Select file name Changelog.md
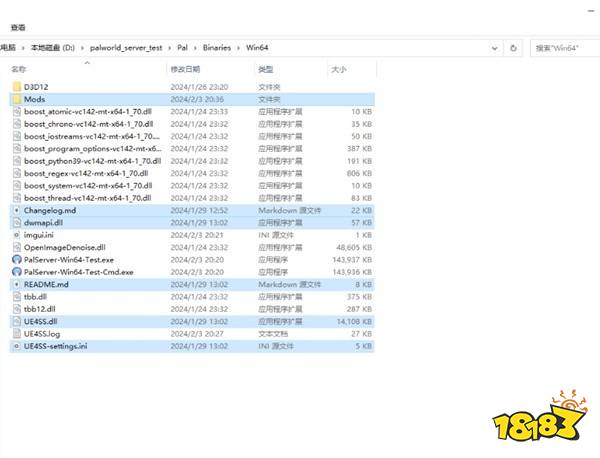The image size is (600, 458). pyautogui.click(x=50, y=210)
